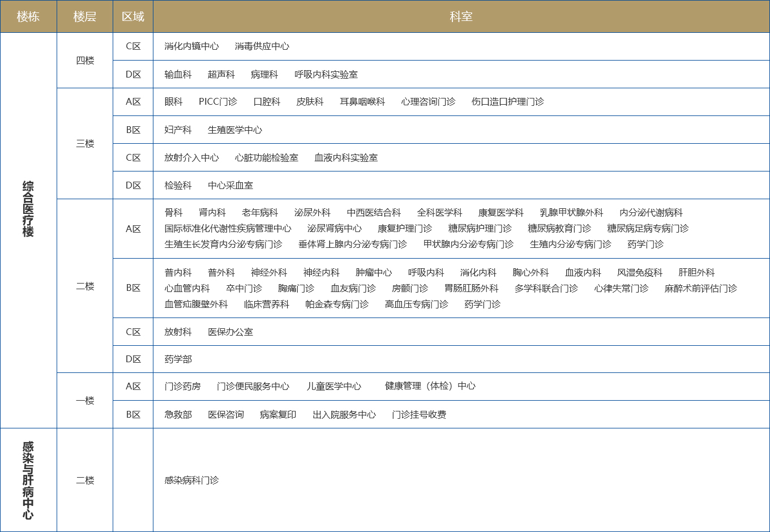The height and width of the screenshot is (532, 770).
Task: Click 二楼 in the 感染与肝病中心 row
Action: tap(85, 480)
